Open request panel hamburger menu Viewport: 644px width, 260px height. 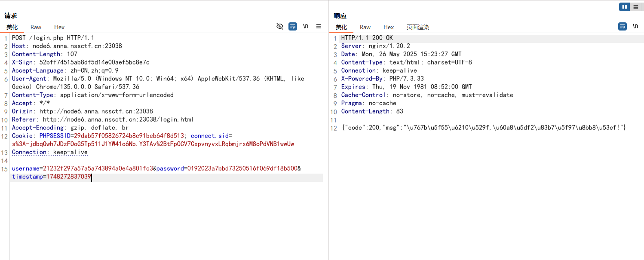(319, 26)
